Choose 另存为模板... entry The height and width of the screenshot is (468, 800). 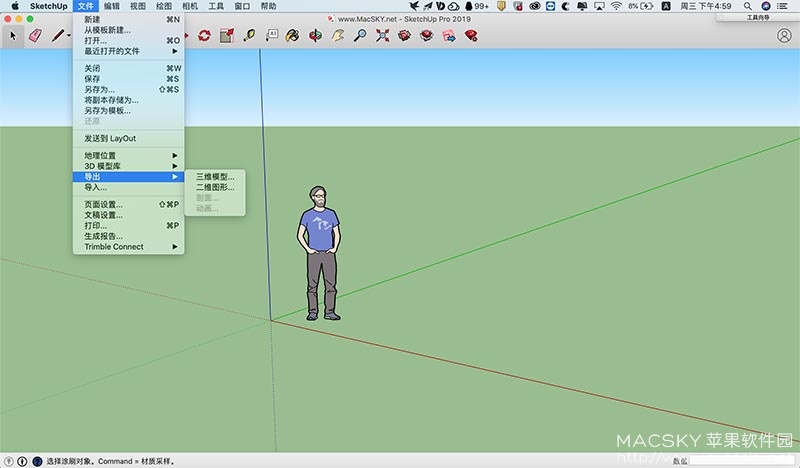[128, 110]
